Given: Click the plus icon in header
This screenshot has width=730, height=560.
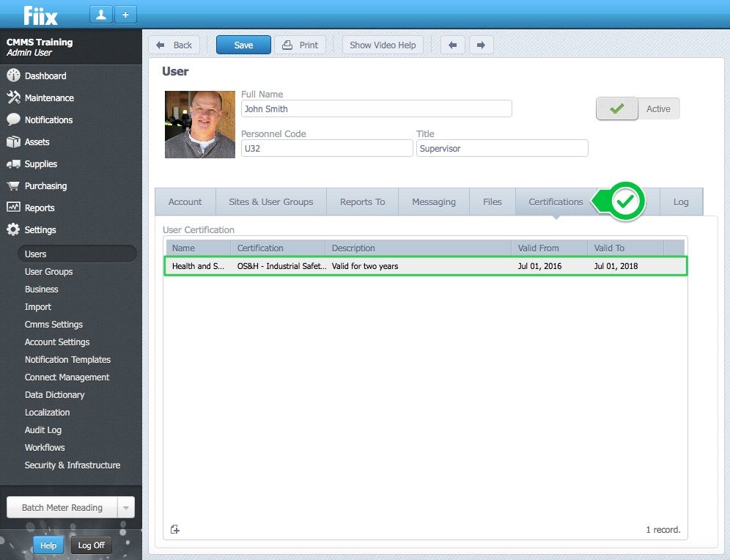Looking at the screenshot, I should point(125,15).
